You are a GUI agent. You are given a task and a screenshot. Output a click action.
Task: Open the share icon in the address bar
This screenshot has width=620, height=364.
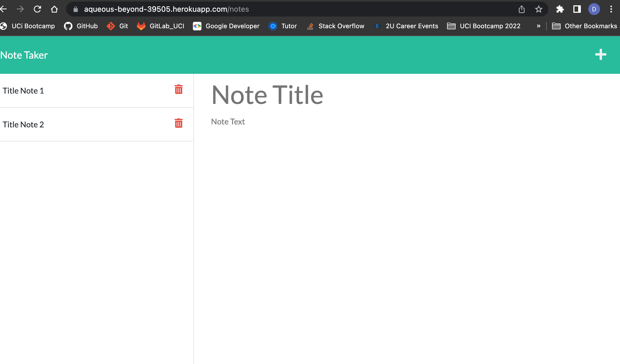pos(522,9)
